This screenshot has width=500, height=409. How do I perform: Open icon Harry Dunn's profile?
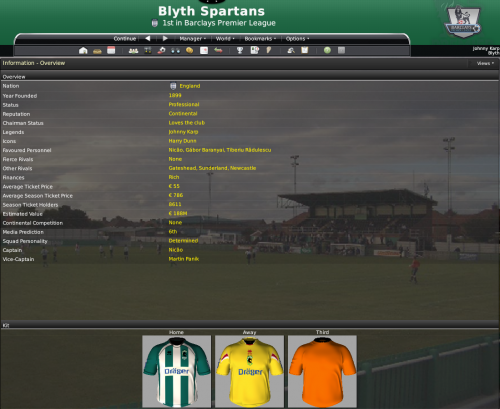pyautogui.click(x=182, y=141)
